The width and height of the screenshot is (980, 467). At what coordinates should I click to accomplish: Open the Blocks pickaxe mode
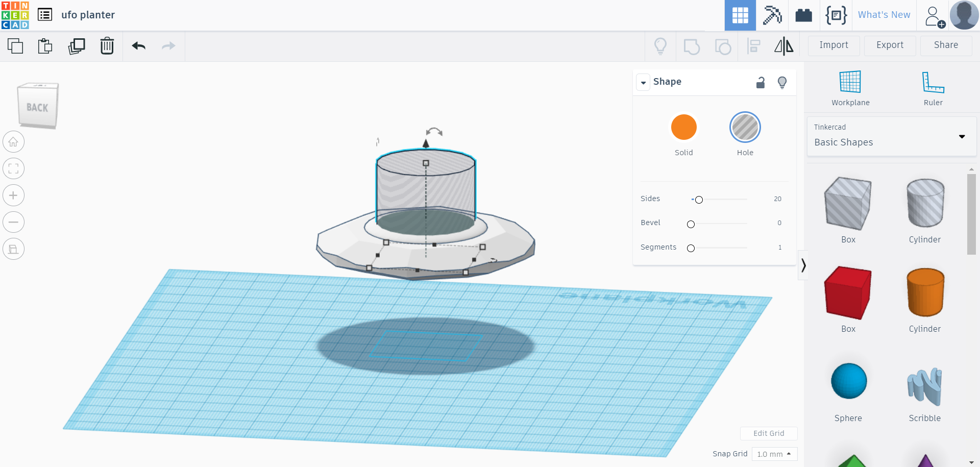[x=772, y=15]
